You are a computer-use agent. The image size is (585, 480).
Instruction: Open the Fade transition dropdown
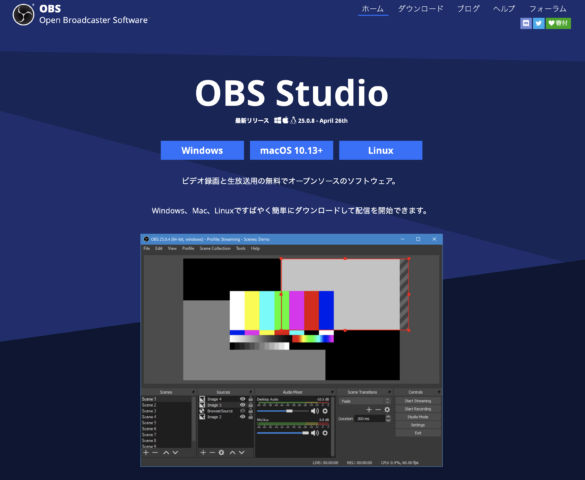pos(365,401)
